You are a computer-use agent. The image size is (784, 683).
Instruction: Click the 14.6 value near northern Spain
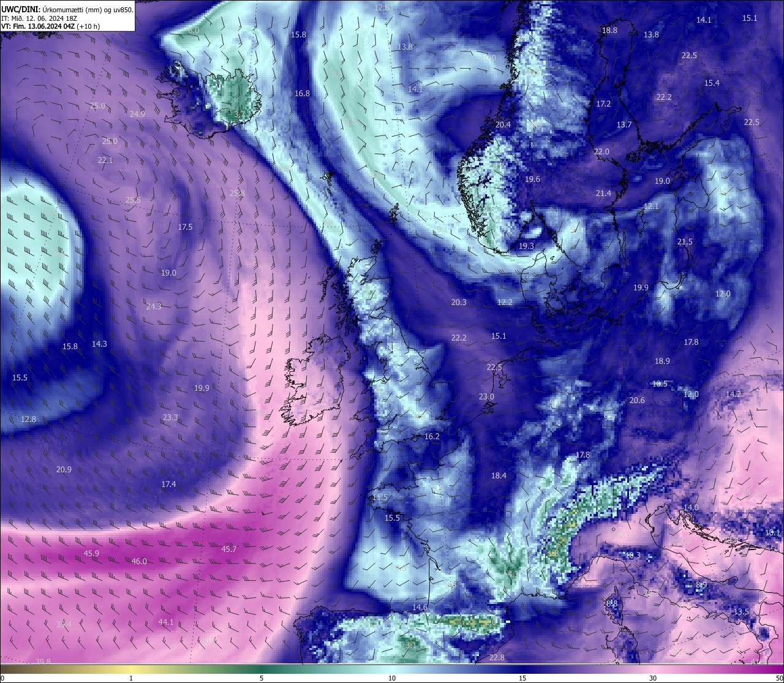click(420, 607)
